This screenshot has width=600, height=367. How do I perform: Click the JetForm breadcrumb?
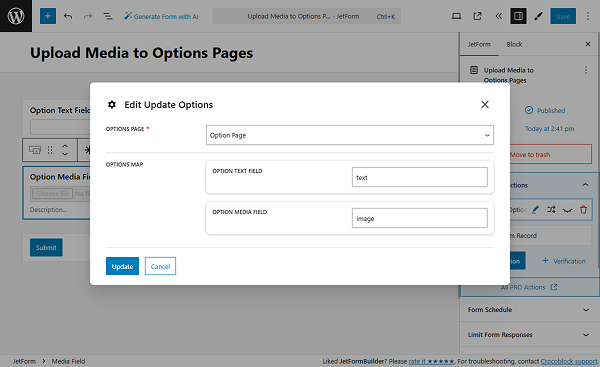[24, 361]
